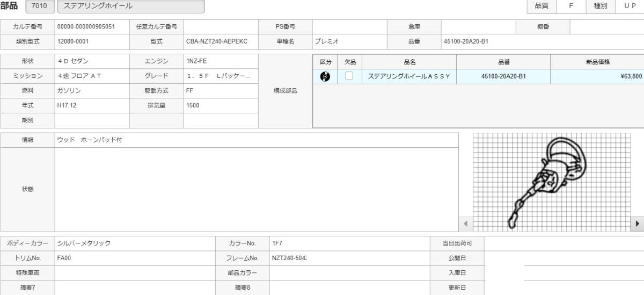Click the empty 摘要7 field
Viewport: 644px width, 295px height.
coord(135,287)
